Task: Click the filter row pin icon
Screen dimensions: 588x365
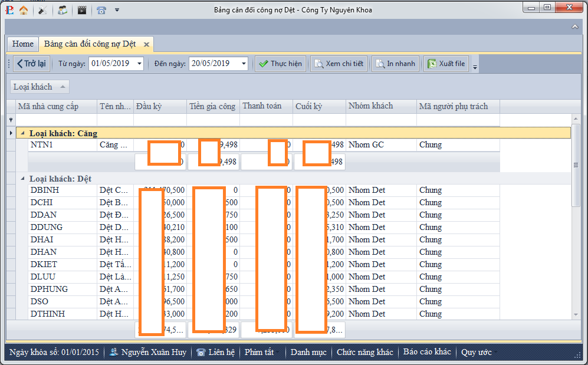Action: (x=11, y=120)
